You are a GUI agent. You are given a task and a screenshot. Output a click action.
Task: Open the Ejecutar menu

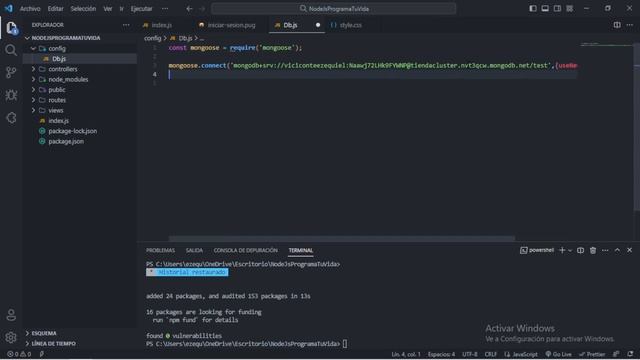coord(141,9)
